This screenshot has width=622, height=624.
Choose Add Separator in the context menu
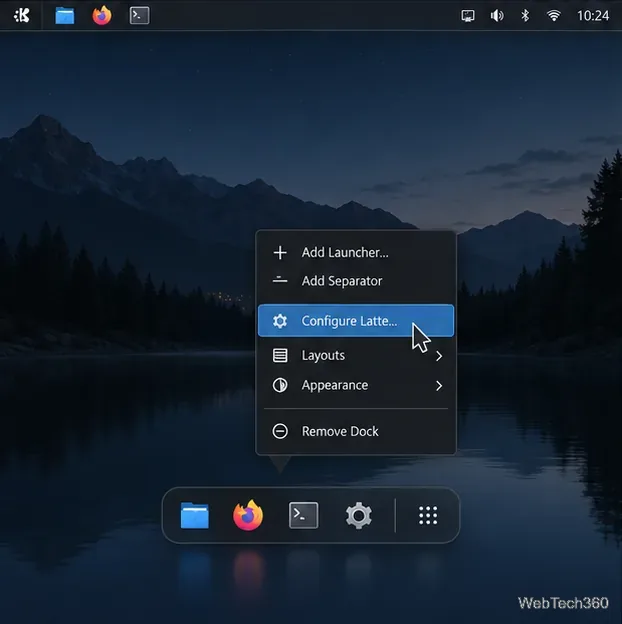point(356,281)
